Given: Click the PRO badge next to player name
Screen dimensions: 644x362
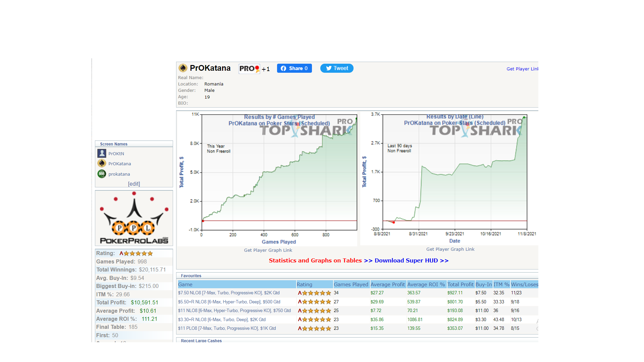Looking at the screenshot, I should [x=249, y=69].
